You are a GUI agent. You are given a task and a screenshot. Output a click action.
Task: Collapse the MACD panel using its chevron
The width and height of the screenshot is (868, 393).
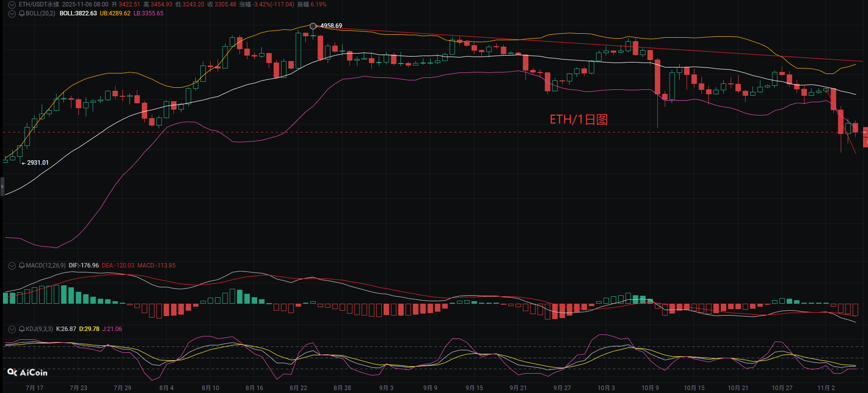[12, 265]
